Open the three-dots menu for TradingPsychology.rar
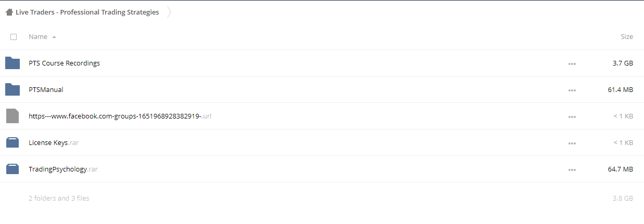 pos(572,169)
